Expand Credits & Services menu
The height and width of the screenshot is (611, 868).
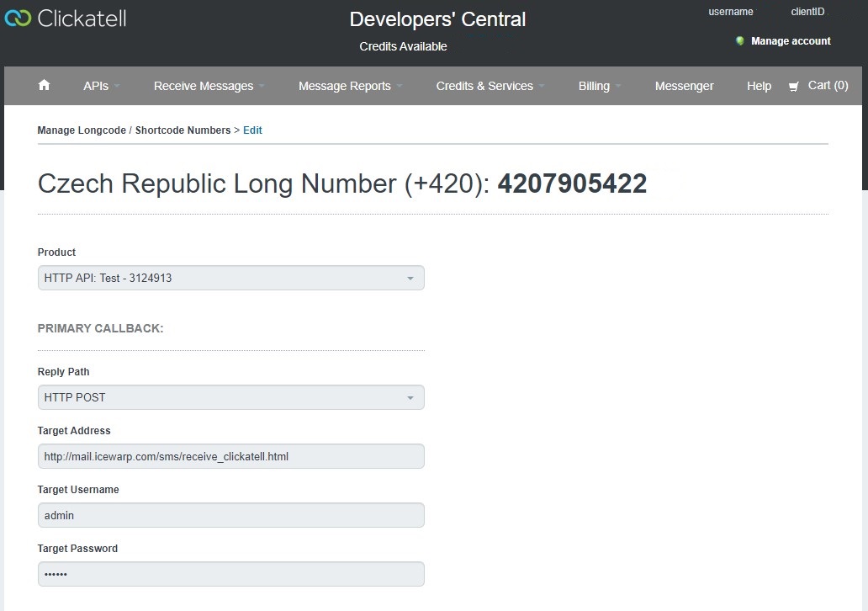tap(490, 86)
